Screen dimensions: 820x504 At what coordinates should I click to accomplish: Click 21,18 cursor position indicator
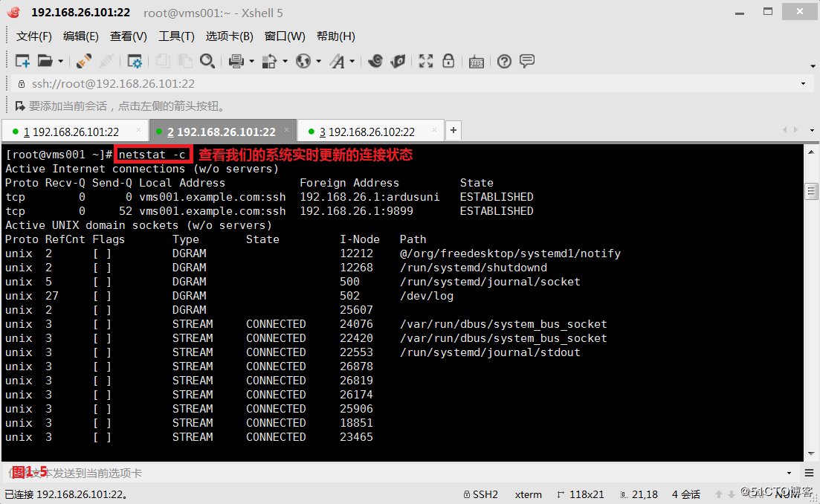(x=639, y=494)
